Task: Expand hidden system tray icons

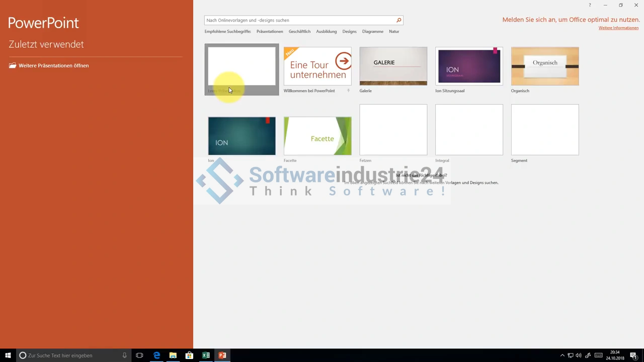Action: pyautogui.click(x=562, y=355)
